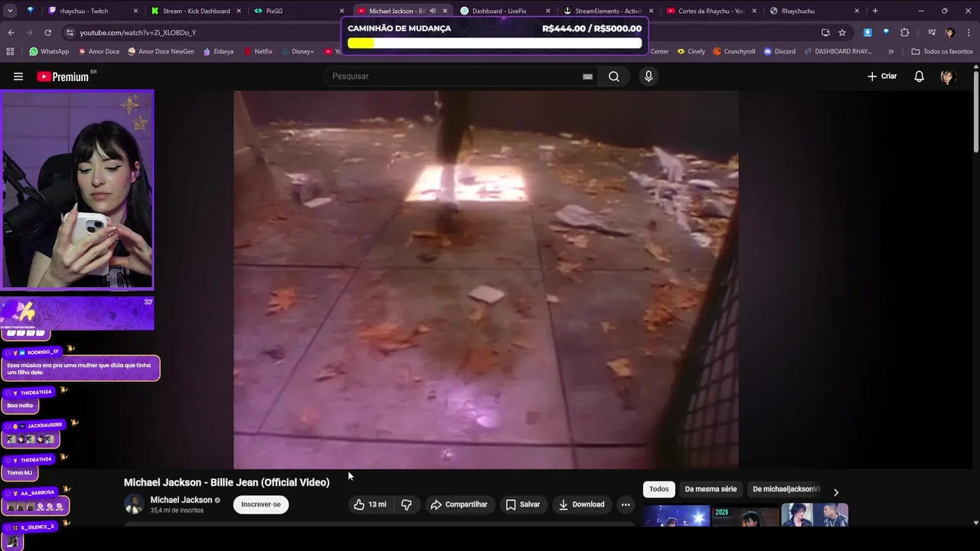Open Chrome three-dot menu
Screen dimensions: 980x551
pyautogui.click(x=968, y=32)
